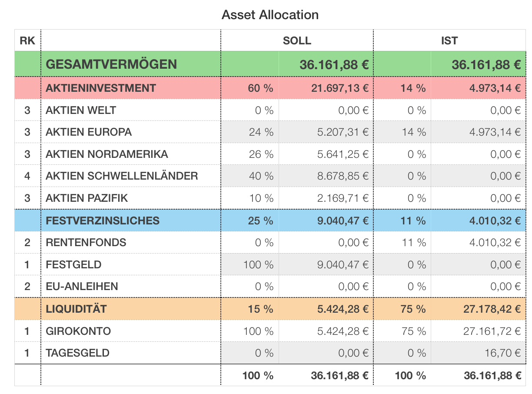Click the FESTVERZINSLICHES category header cell

pos(103,220)
